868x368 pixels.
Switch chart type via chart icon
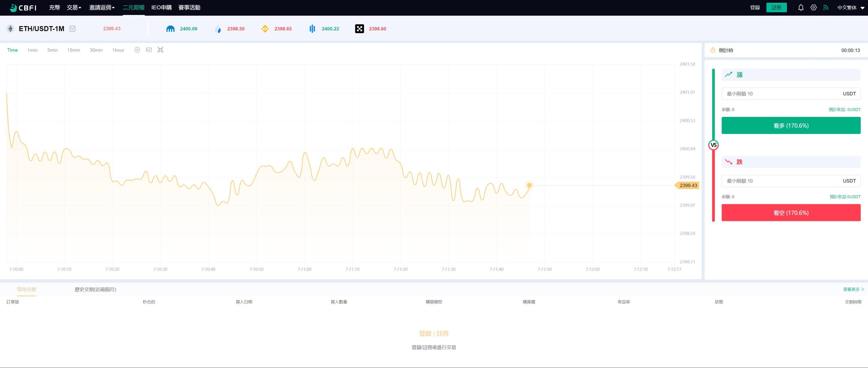(149, 50)
